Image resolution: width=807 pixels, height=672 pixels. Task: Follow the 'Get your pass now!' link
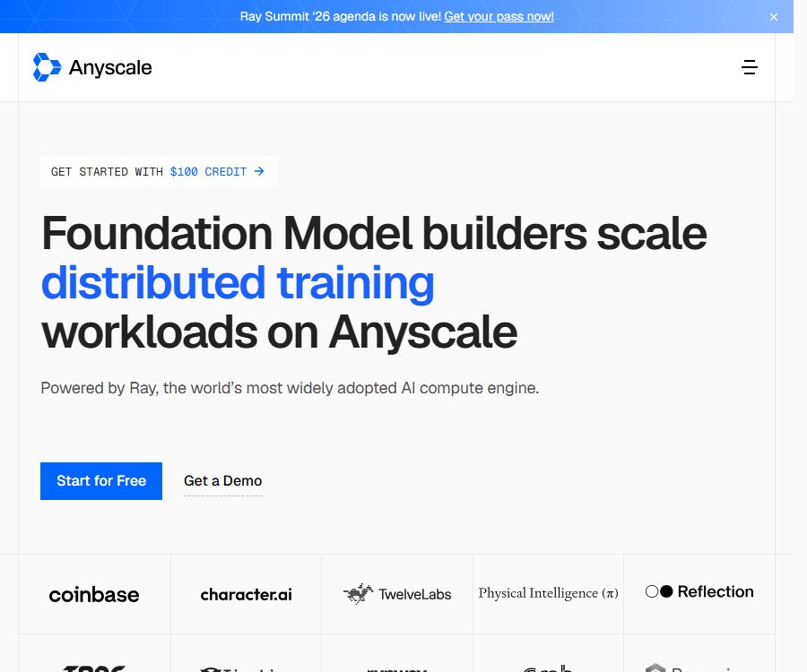coord(499,16)
